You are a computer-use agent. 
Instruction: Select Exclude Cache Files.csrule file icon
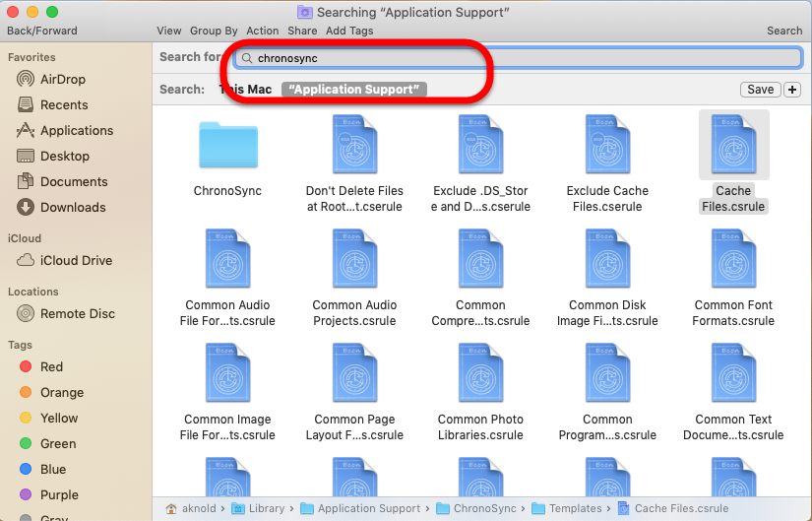click(607, 146)
